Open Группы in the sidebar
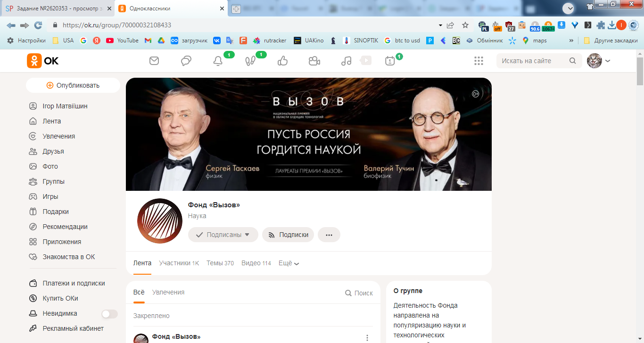 [54, 181]
